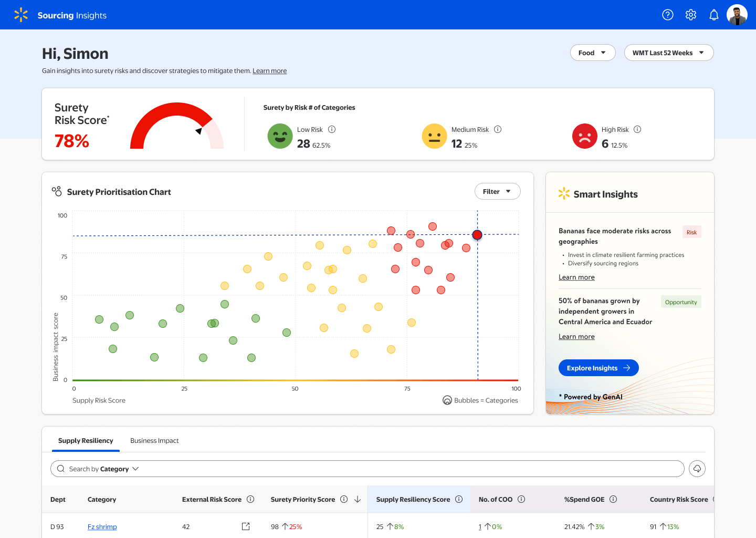This screenshot has width=756, height=538.
Task: Click the Surety Prioritisation Chart header icon
Action: point(56,191)
